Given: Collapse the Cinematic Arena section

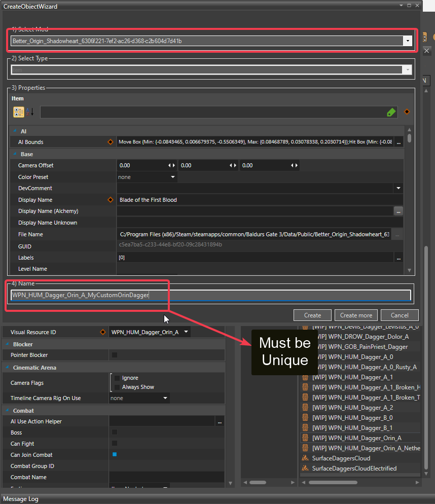Looking at the screenshot, I should pos(7,368).
